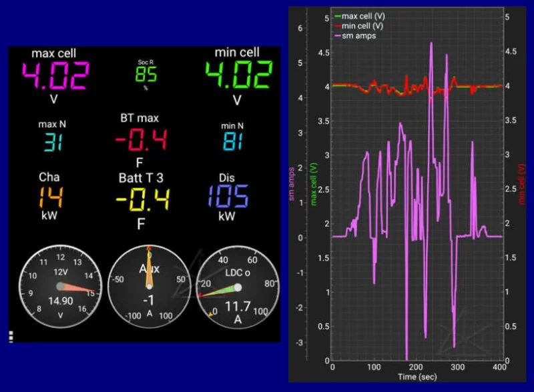
Task: Select the Batt T 3 temperature readout
Action: 140,197
